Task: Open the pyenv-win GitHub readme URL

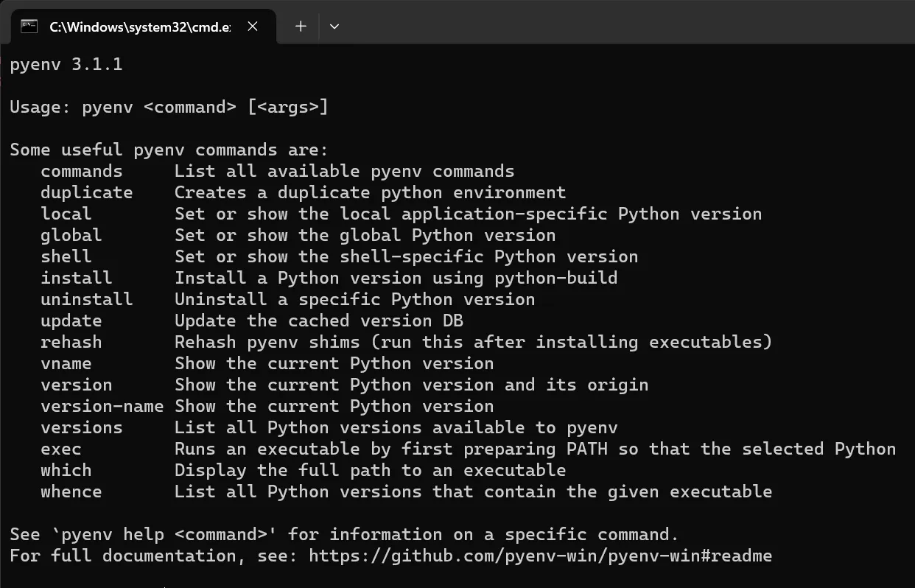Action: pyautogui.click(x=540, y=556)
